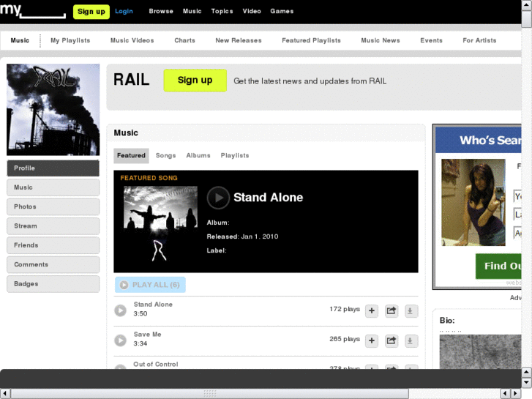Click the green Find Out ad button
The image size is (532, 399).
click(x=498, y=266)
